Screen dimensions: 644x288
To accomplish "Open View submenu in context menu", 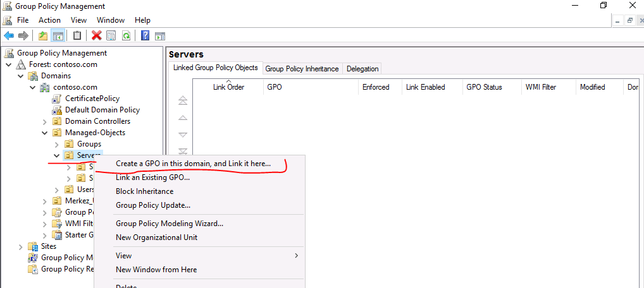I will coord(200,256).
